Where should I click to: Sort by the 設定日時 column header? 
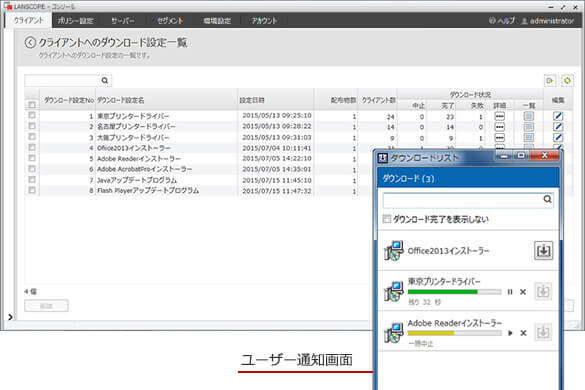(275, 100)
